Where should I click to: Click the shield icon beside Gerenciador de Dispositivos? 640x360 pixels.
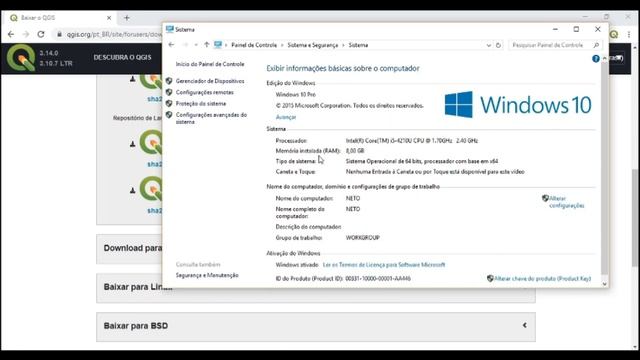(x=169, y=81)
